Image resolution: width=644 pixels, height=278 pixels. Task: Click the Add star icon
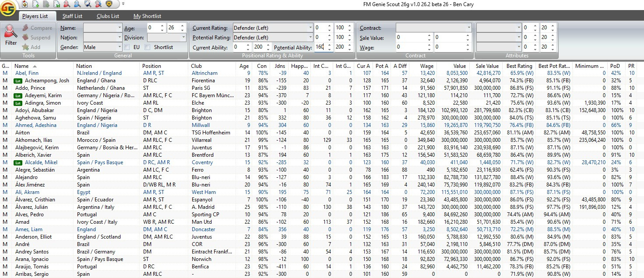tap(25, 47)
